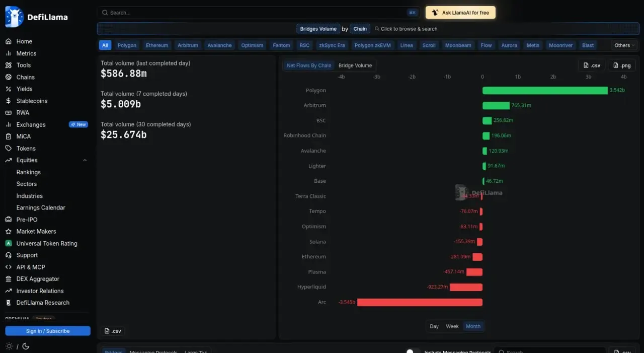Open the Chain grouping selector
Image resolution: width=644 pixels, height=353 pixels.
360,29
